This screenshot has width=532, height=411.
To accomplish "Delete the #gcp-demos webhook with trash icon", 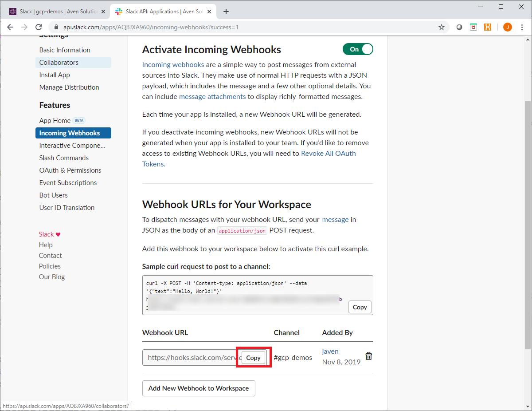I will point(369,356).
